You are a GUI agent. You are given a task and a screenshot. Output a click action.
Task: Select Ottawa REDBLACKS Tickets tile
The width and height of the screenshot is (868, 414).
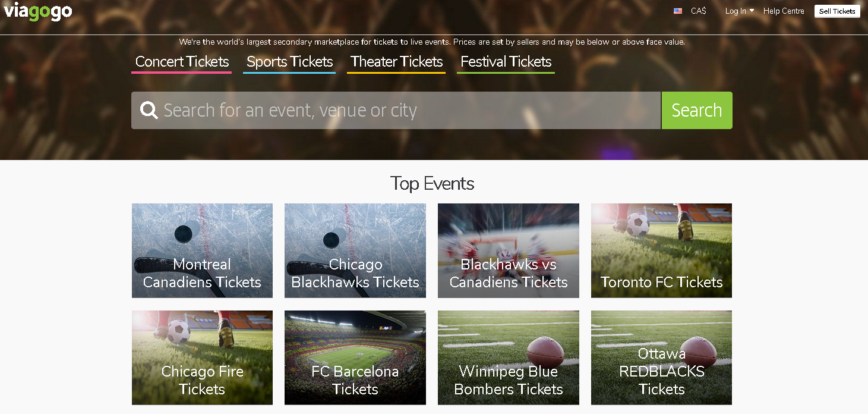tap(661, 357)
